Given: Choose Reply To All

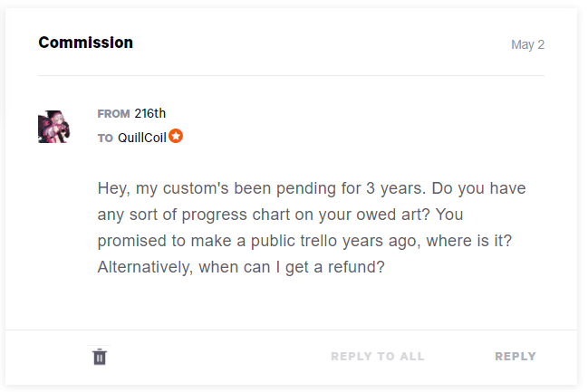Looking at the screenshot, I should (377, 357).
